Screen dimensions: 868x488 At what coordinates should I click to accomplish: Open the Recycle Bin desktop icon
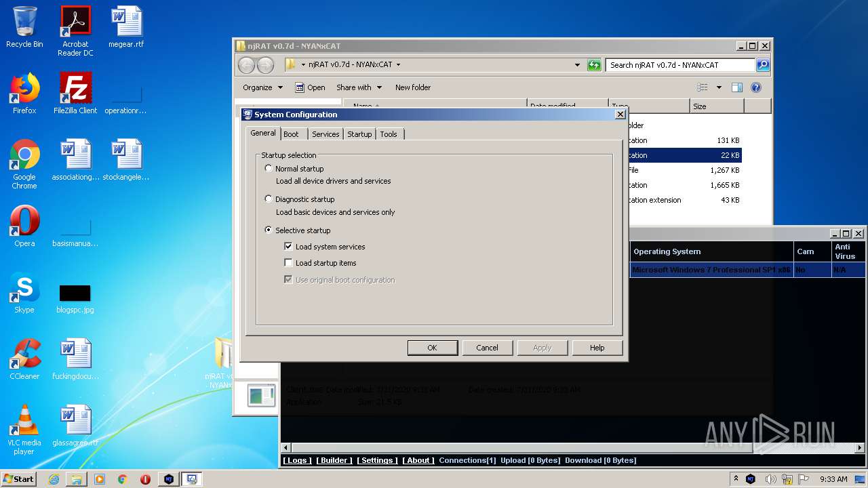24,27
